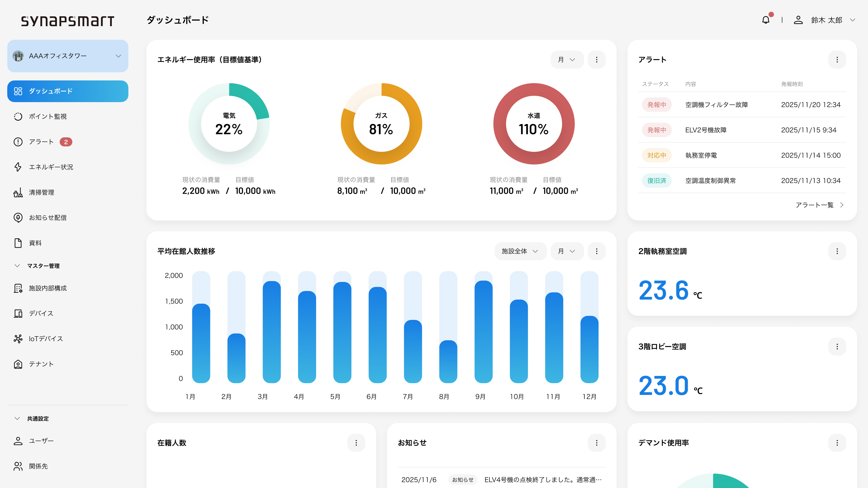
Task: Click the ELV2号機故障 alert text
Action: click(706, 130)
